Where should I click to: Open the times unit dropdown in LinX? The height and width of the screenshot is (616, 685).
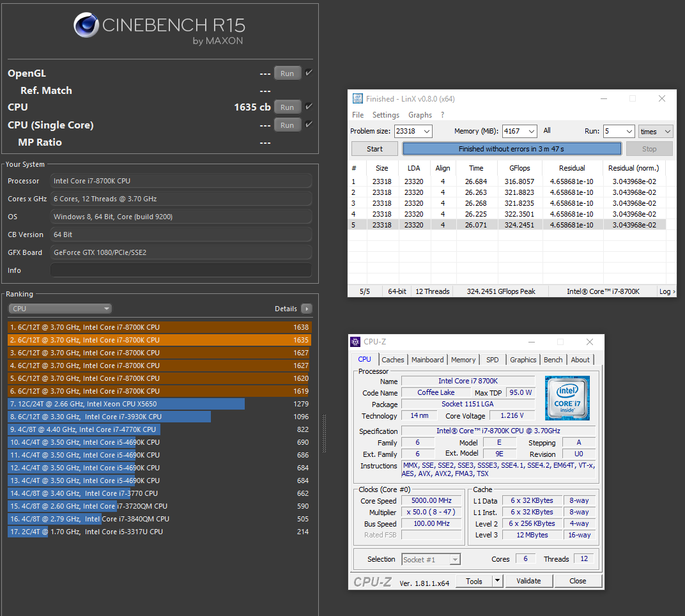pyautogui.click(x=656, y=131)
